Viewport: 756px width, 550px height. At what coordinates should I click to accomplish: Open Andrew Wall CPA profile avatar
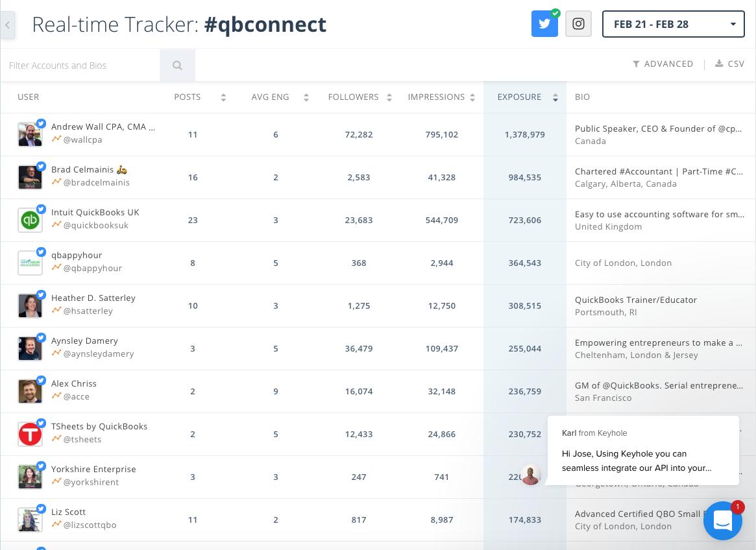(30, 134)
